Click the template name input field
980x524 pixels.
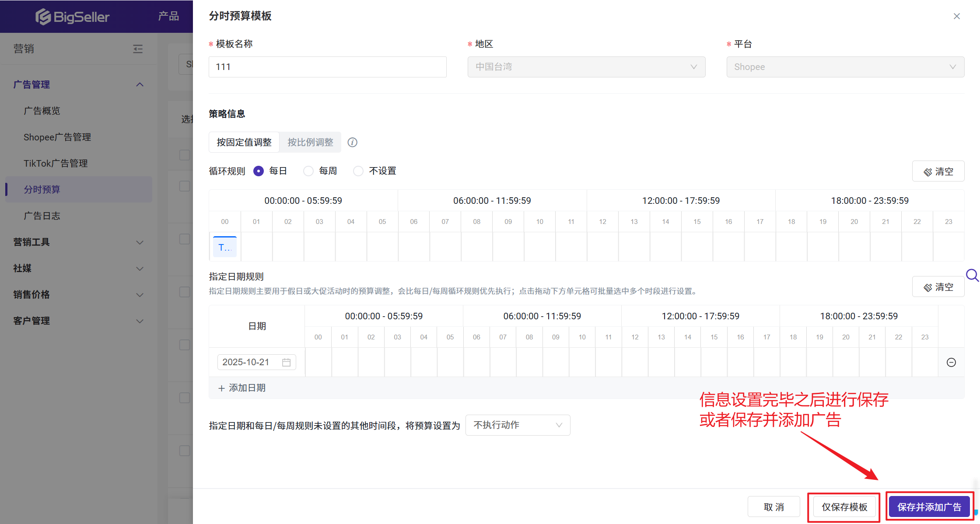click(x=327, y=67)
